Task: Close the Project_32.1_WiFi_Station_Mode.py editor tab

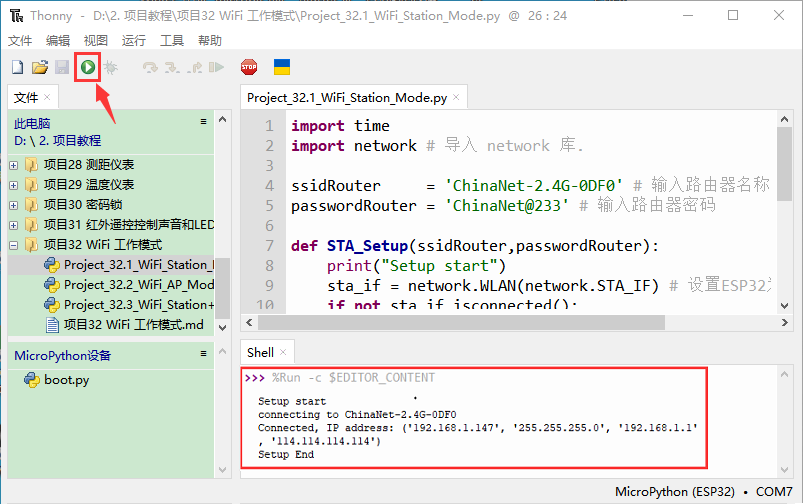Action: [x=457, y=98]
